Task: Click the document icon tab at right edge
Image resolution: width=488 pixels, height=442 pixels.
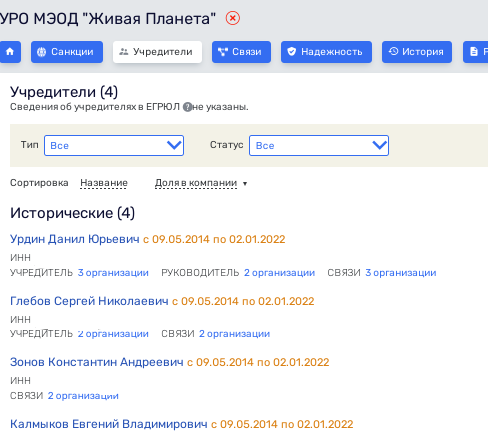Action: click(x=476, y=52)
